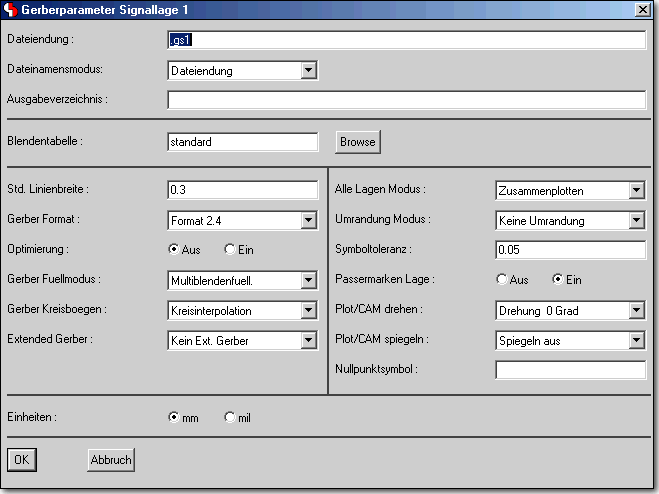Cancel using the Abbruch button
The height and width of the screenshot is (494, 659).
tap(110, 460)
